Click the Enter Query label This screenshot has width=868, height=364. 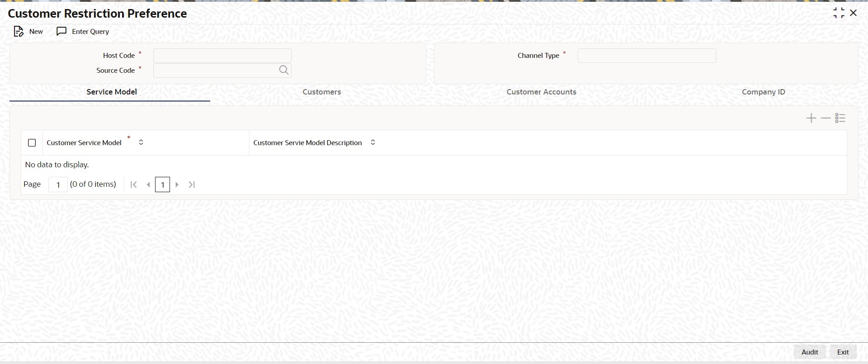(90, 31)
